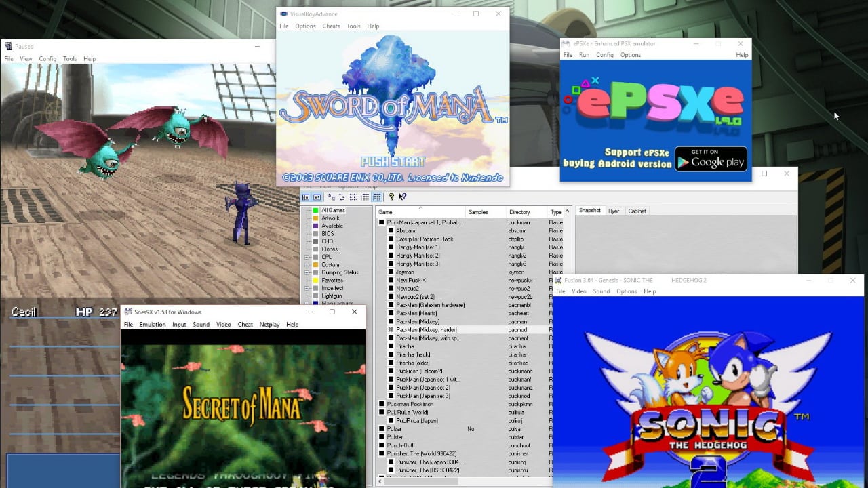The width and height of the screenshot is (868, 488).
Task: Click the context help arrow icon
Action: click(403, 197)
